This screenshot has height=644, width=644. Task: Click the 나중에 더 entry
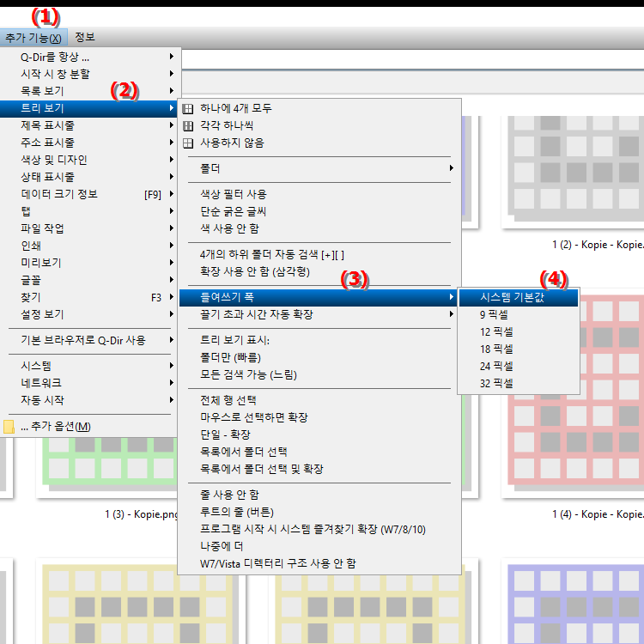pos(319,547)
